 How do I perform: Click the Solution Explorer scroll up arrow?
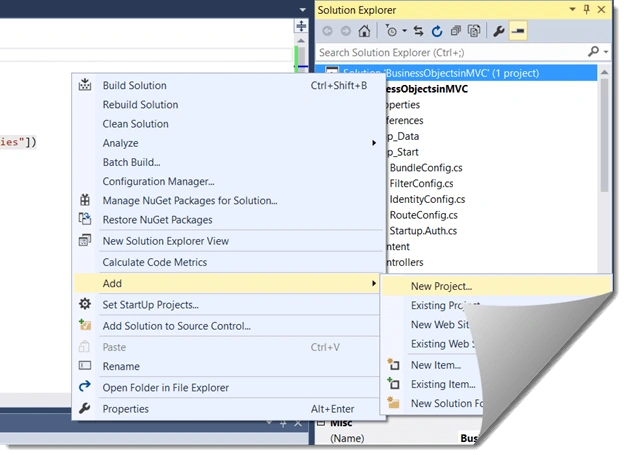(x=604, y=72)
